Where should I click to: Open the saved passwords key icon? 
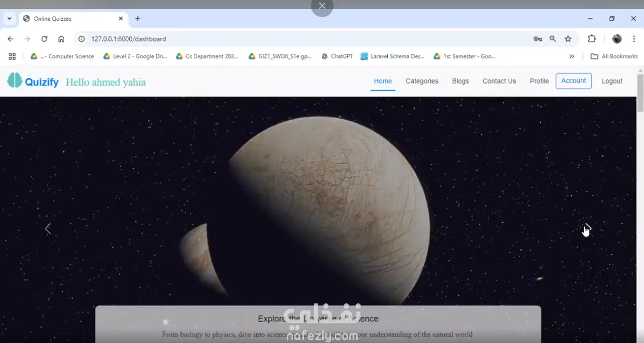(x=538, y=39)
